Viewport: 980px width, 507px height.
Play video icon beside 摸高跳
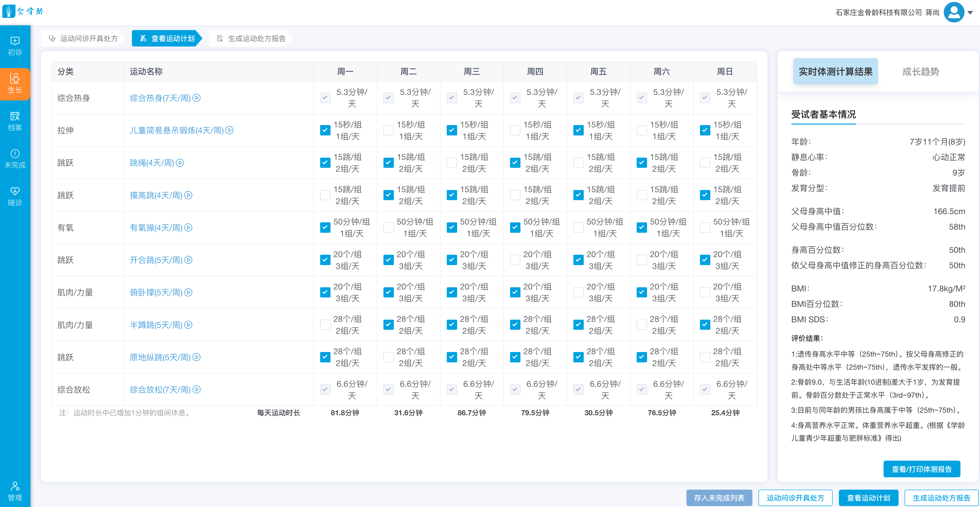pos(188,195)
